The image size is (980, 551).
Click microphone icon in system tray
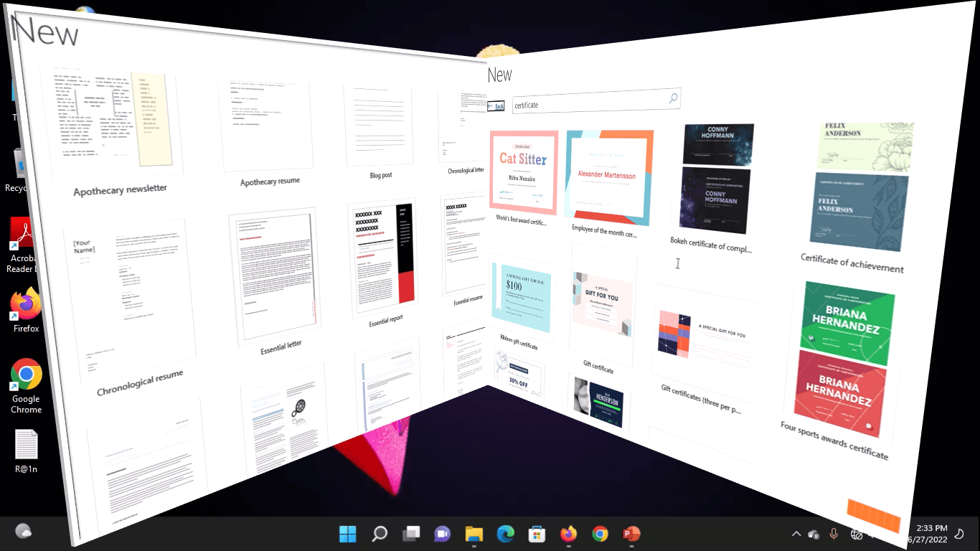834,534
